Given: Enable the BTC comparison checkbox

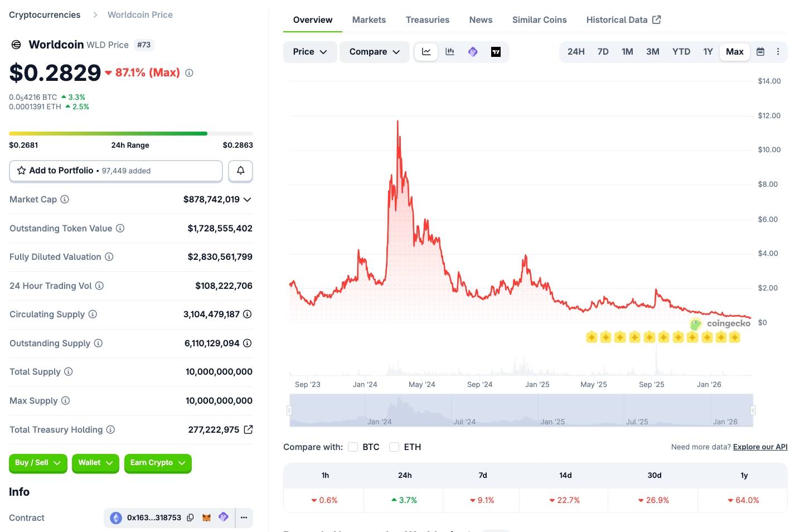Looking at the screenshot, I should [x=353, y=447].
